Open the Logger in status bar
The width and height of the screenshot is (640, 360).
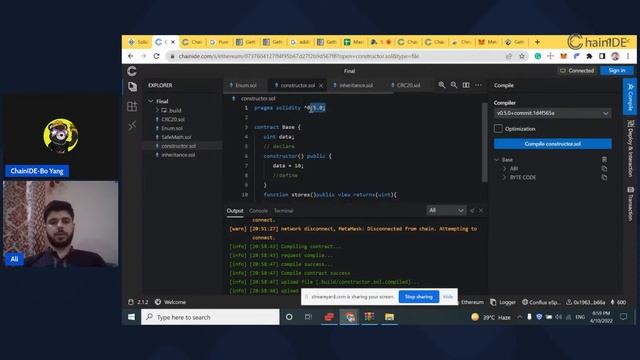503,302
